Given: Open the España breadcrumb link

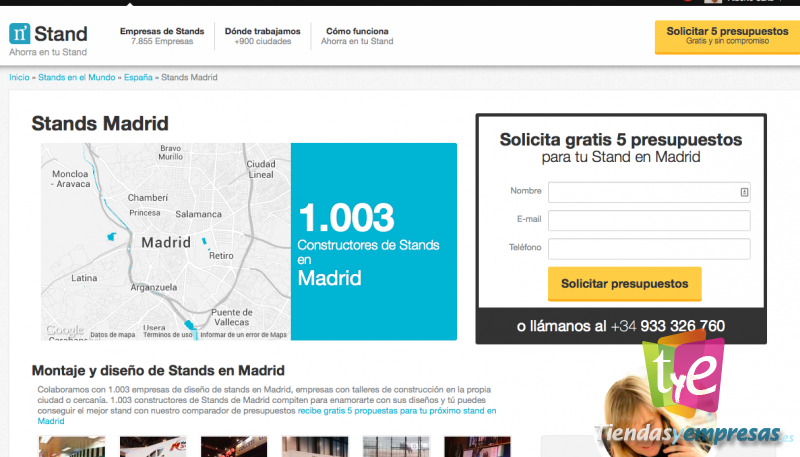Looking at the screenshot, I should pyautogui.click(x=138, y=77).
